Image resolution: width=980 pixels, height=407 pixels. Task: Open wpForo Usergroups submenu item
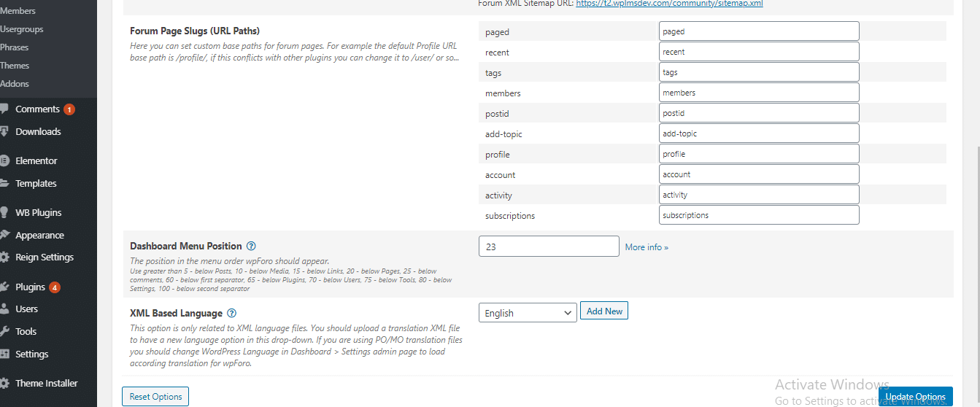click(22, 29)
